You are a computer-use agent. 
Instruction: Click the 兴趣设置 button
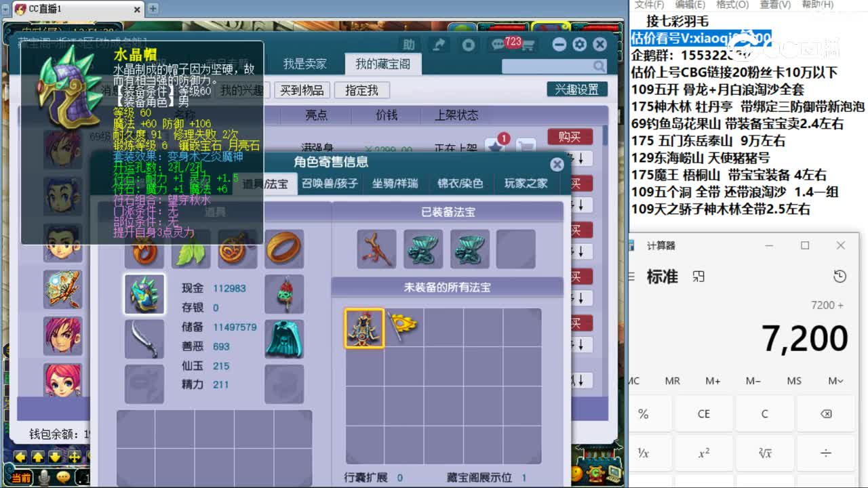pos(576,89)
